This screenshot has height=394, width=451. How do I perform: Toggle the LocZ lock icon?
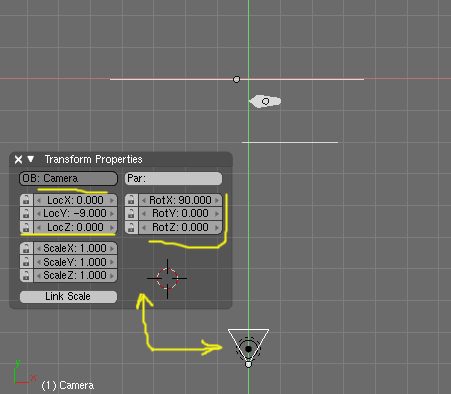(x=26, y=227)
